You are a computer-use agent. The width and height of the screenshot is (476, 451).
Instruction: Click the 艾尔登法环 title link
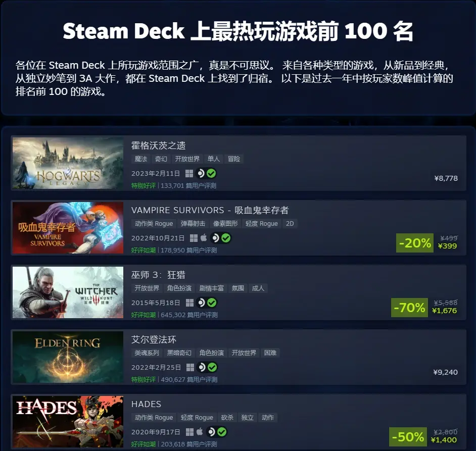[154, 339]
